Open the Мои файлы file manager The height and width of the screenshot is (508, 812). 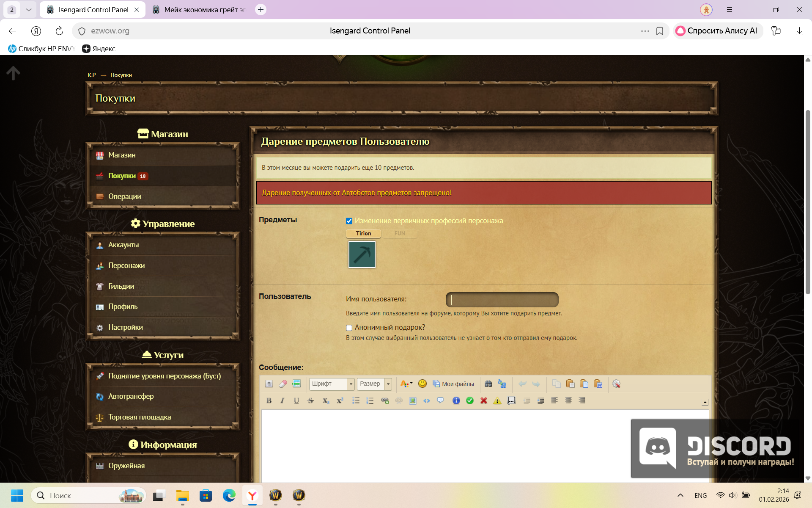(x=453, y=384)
